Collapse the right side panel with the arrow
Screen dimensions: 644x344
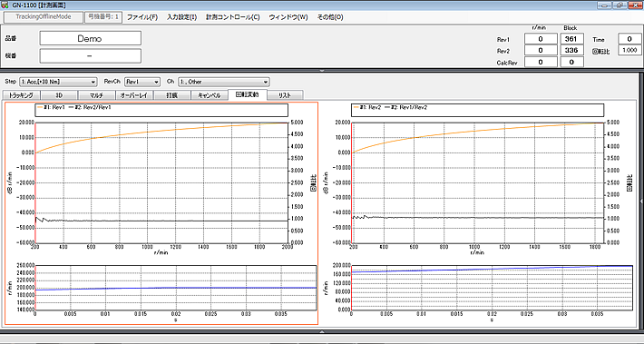(x=641, y=201)
